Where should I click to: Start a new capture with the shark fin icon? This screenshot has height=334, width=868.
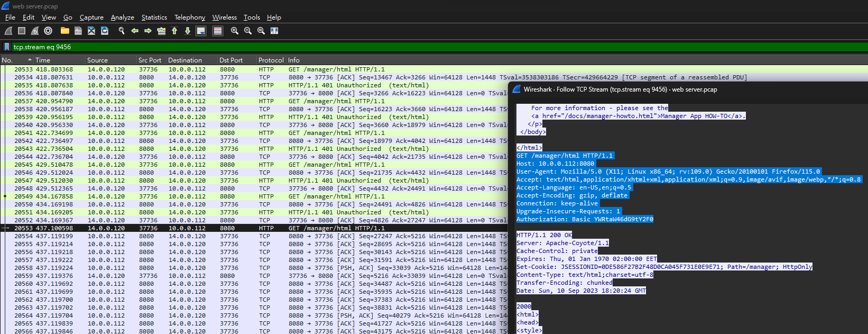coord(8,31)
